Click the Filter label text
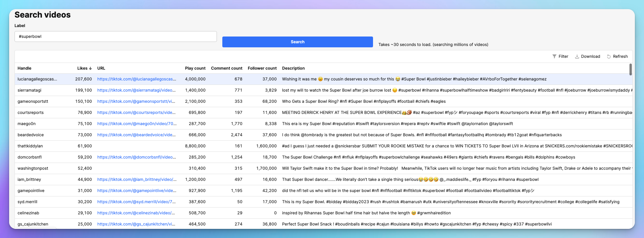Image resolution: width=644 pixels, height=238 pixels. 563,56
